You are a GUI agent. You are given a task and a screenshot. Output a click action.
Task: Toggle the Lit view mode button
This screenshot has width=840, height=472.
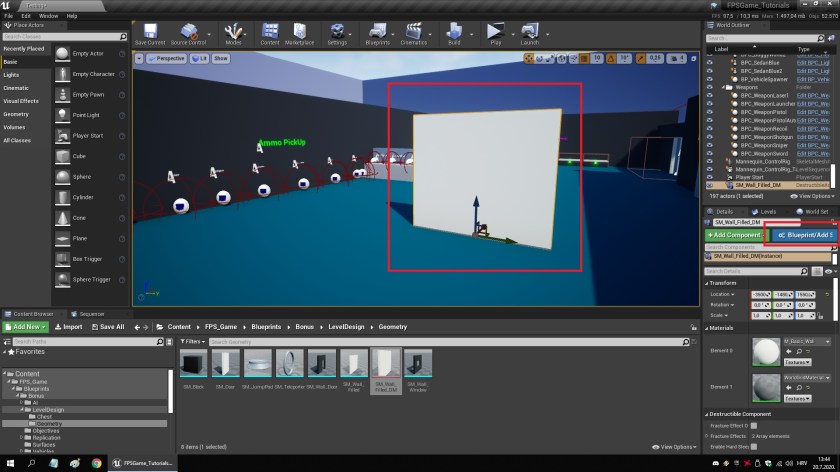coord(199,59)
